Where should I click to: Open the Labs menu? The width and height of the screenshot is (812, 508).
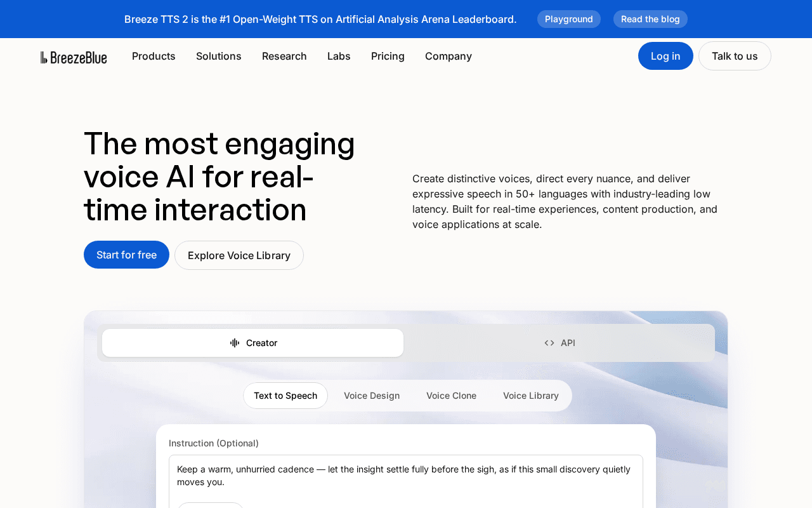pos(339,56)
